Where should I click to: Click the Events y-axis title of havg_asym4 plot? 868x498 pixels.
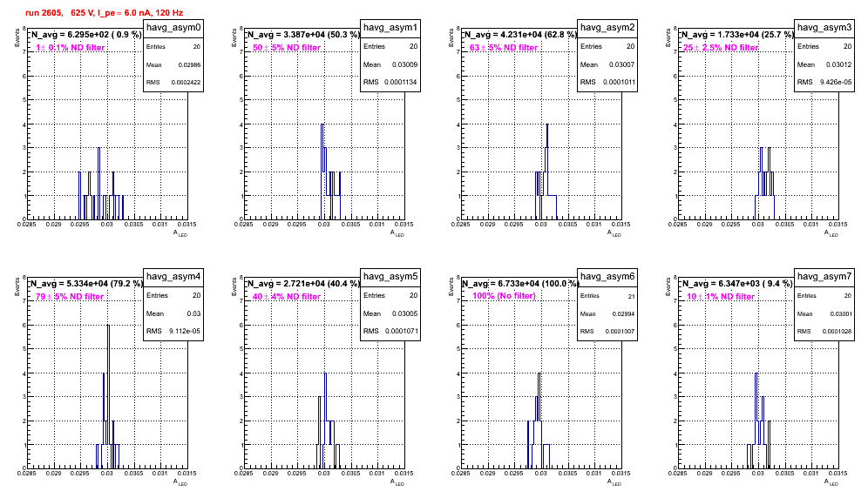[17, 286]
